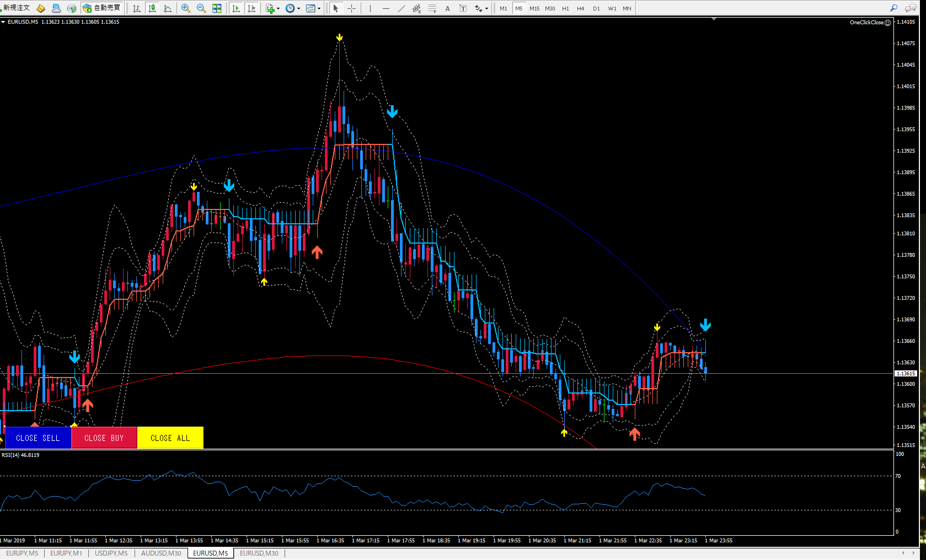Open the search magnifier icon
Image resolution: width=926 pixels, height=560 pixels.
[893, 8]
